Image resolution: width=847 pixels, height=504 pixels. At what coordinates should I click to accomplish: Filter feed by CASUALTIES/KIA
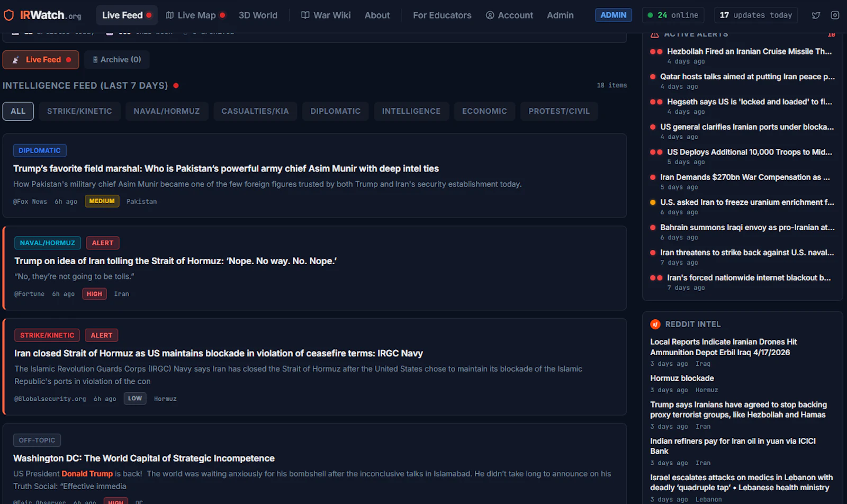(255, 111)
